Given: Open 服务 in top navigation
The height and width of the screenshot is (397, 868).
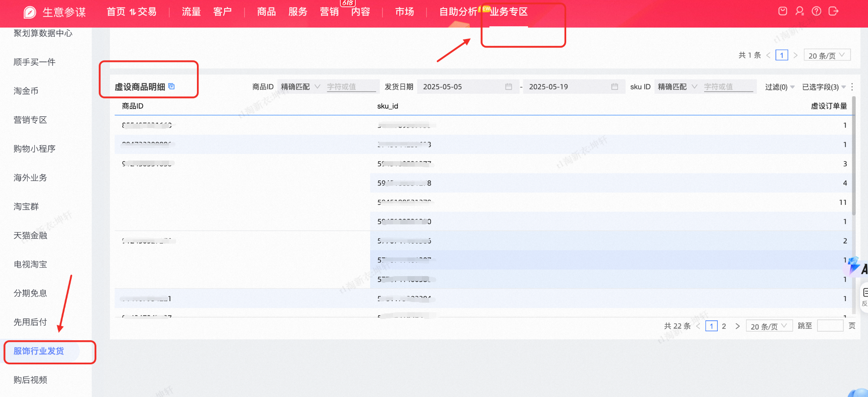Looking at the screenshot, I should [298, 12].
